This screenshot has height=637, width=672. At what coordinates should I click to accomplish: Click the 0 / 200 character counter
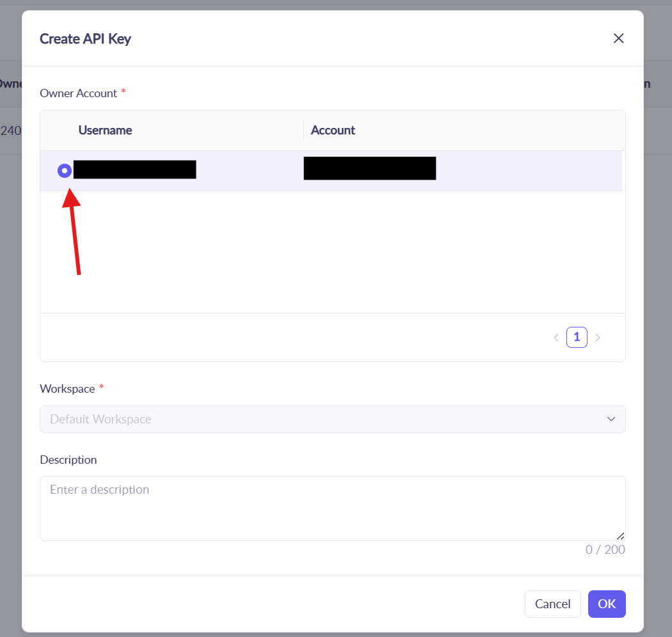click(x=605, y=550)
